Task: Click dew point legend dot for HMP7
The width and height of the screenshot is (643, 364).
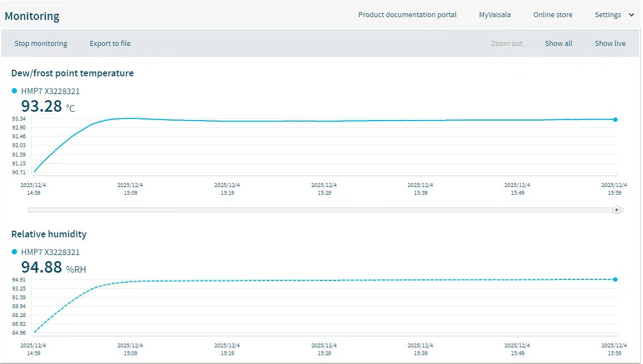Action: [x=14, y=91]
